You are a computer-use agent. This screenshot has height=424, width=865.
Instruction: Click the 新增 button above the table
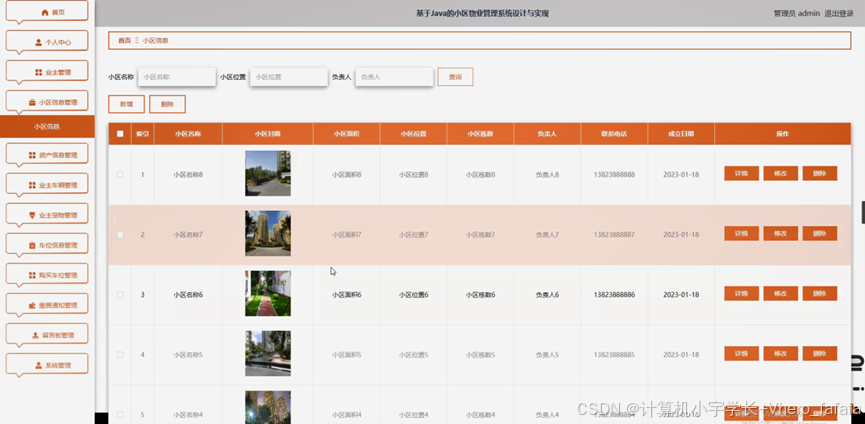tap(126, 104)
